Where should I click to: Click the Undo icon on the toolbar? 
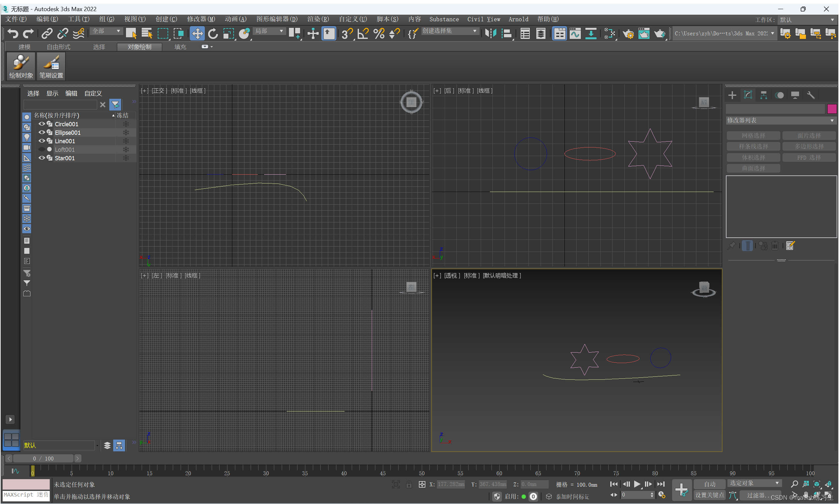click(12, 33)
